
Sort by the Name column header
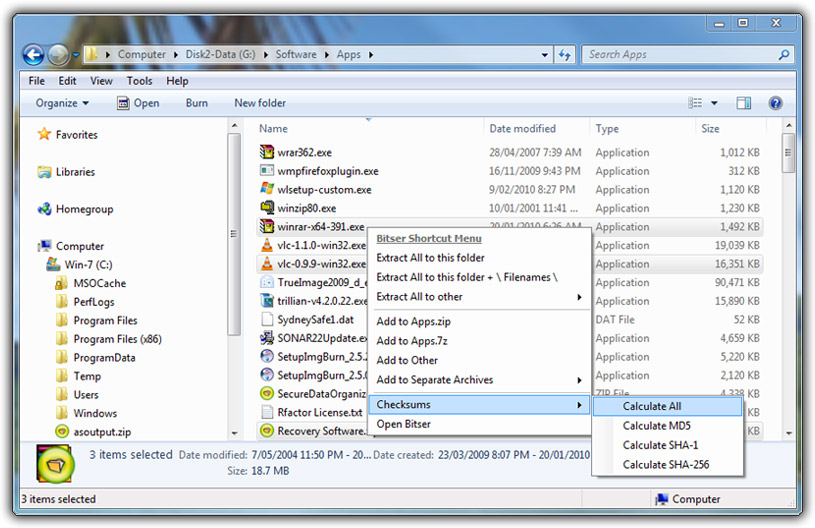[273, 128]
